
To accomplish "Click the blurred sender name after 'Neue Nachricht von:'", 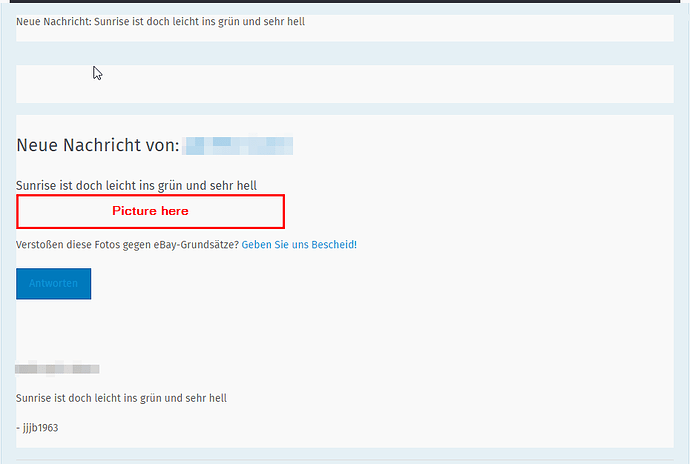I will (x=238, y=146).
